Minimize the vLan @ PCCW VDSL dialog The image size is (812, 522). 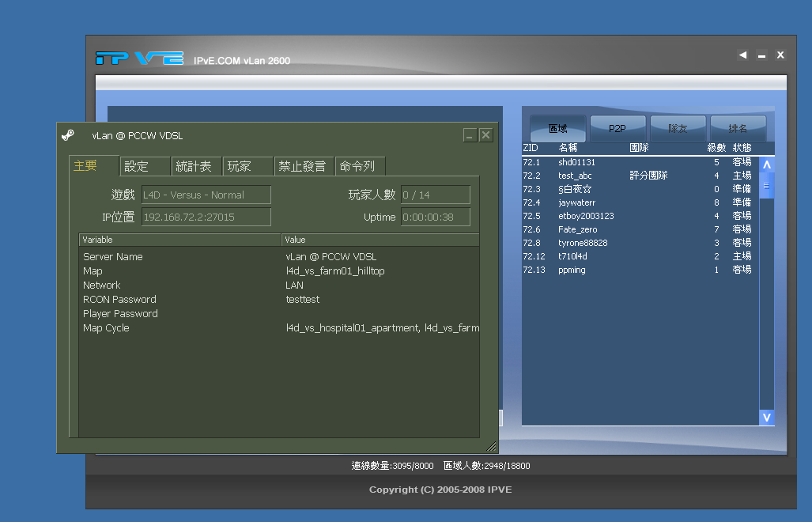point(470,135)
